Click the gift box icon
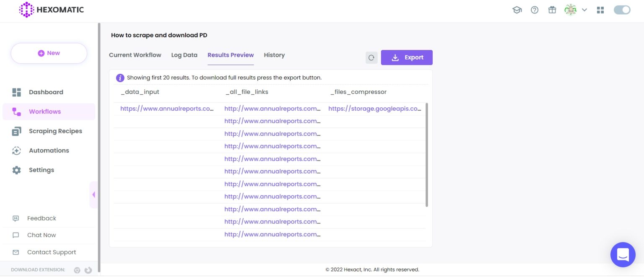The height and width of the screenshot is (277, 644). click(x=552, y=10)
